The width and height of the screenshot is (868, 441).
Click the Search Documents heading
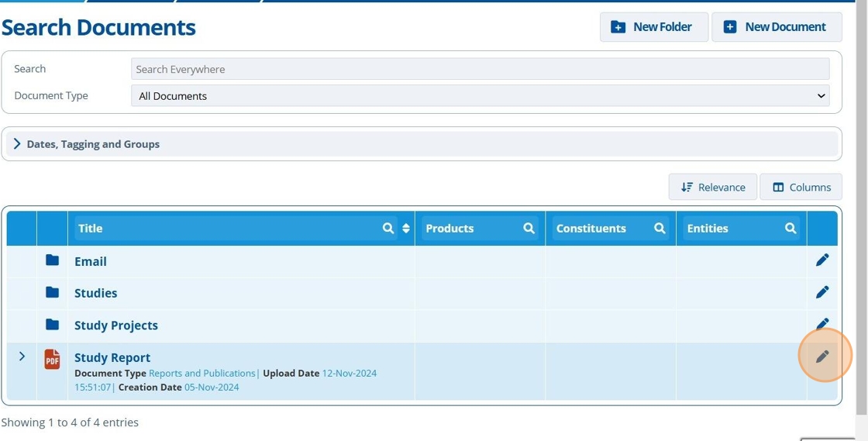[x=98, y=28]
